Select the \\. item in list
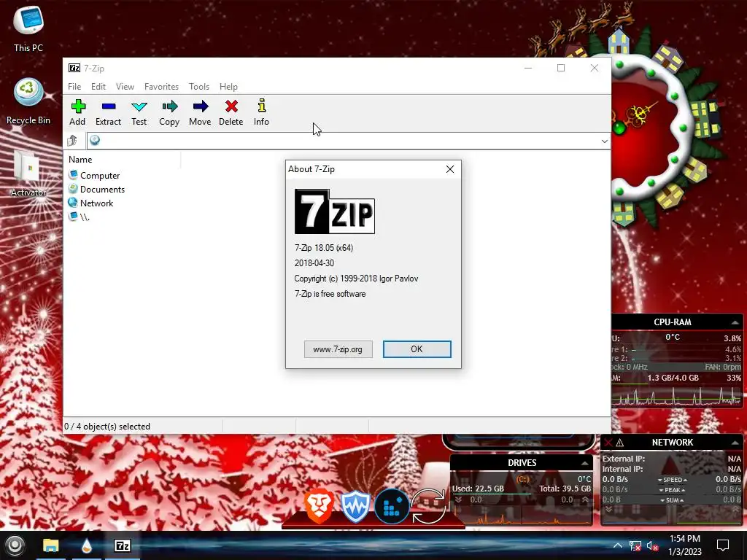Screen dimensions: 747x560 pyautogui.click(x=79, y=217)
